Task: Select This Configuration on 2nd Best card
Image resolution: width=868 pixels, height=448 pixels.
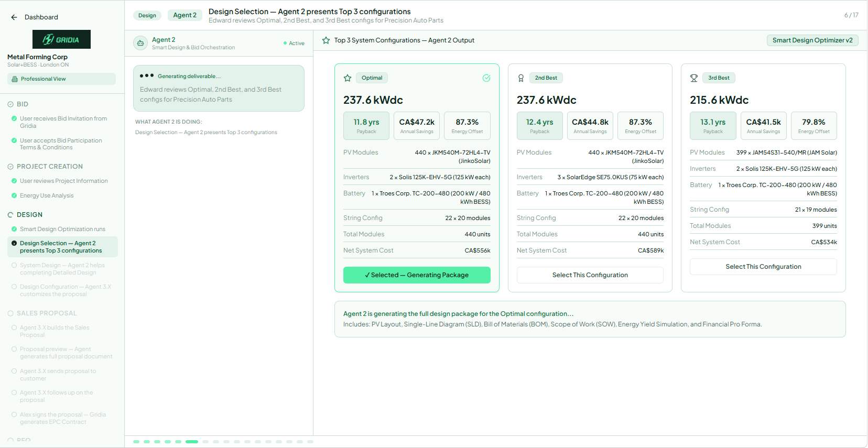Action: 590,275
